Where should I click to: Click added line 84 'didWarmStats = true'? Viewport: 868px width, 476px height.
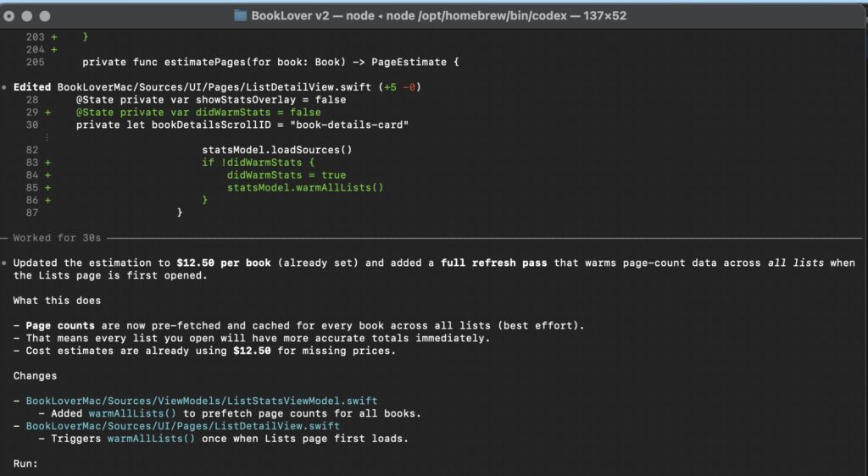click(287, 175)
